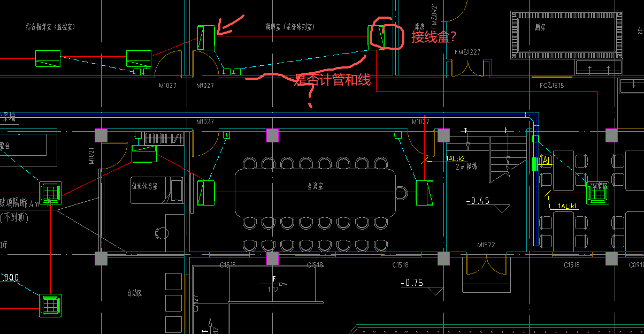Select the C1518 tag below the M1522 door's right
The image size is (644, 334).
click(572, 265)
